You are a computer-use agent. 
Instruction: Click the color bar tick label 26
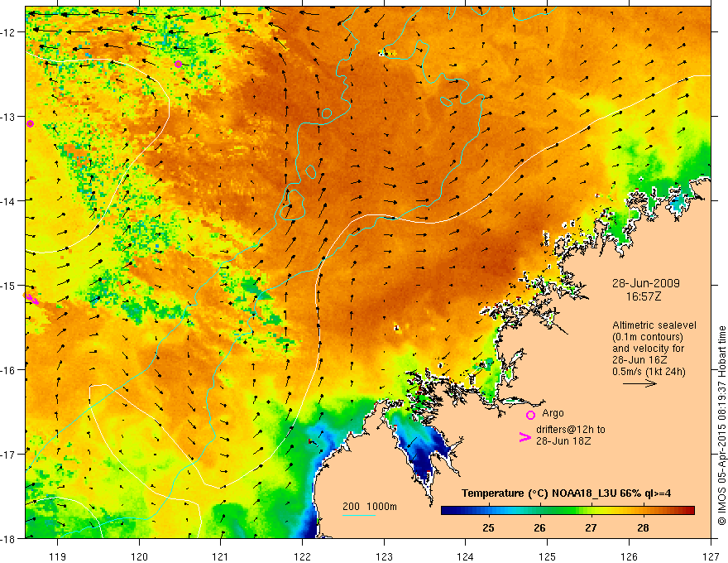tap(539, 527)
